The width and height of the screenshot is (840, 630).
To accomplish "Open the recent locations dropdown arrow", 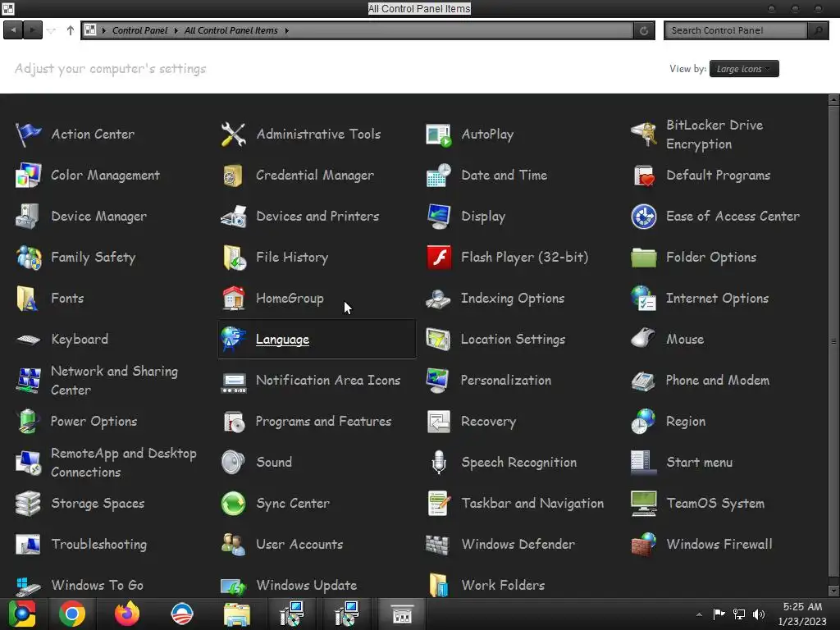I will [51, 30].
